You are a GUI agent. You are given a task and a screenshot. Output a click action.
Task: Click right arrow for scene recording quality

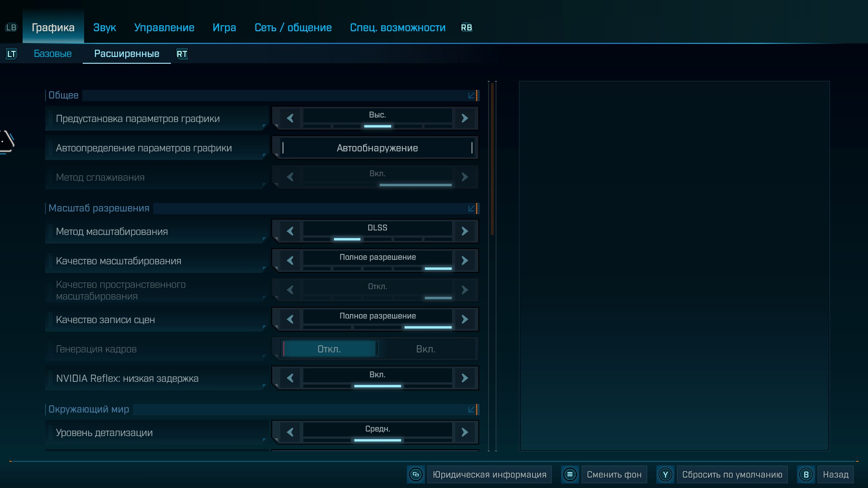click(x=465, y=319)
